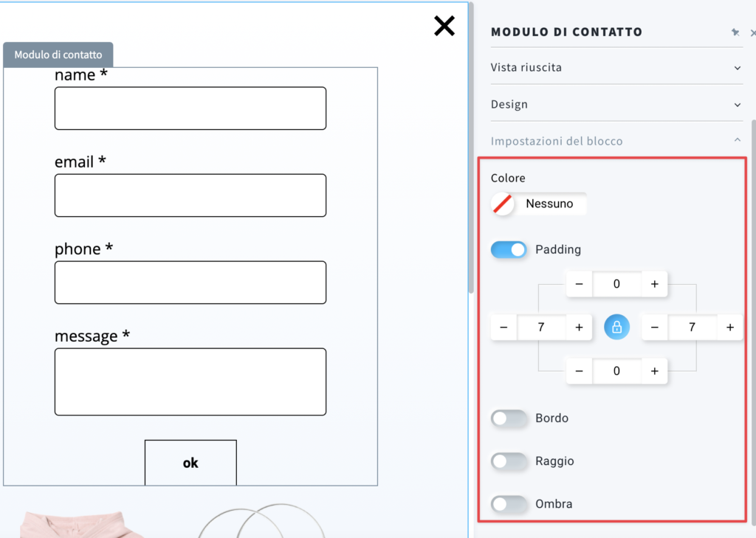Expand the Vista riuscita section

[616, 67]
